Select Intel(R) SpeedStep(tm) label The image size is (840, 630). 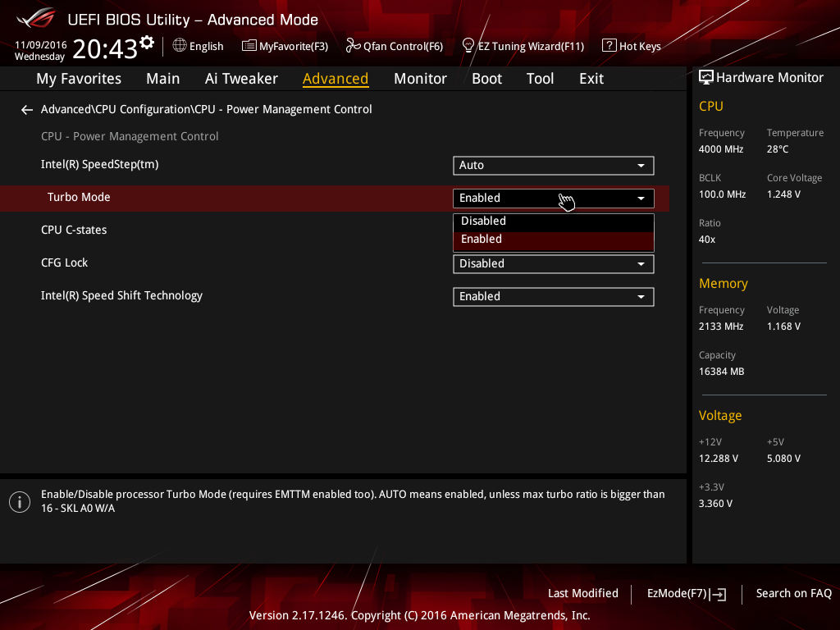(99, 164)
